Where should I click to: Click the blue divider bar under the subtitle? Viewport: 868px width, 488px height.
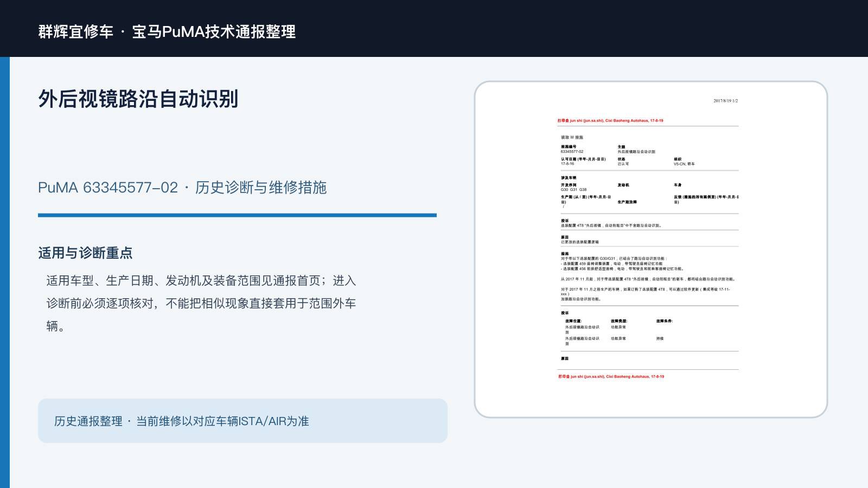tap(237, 215)
